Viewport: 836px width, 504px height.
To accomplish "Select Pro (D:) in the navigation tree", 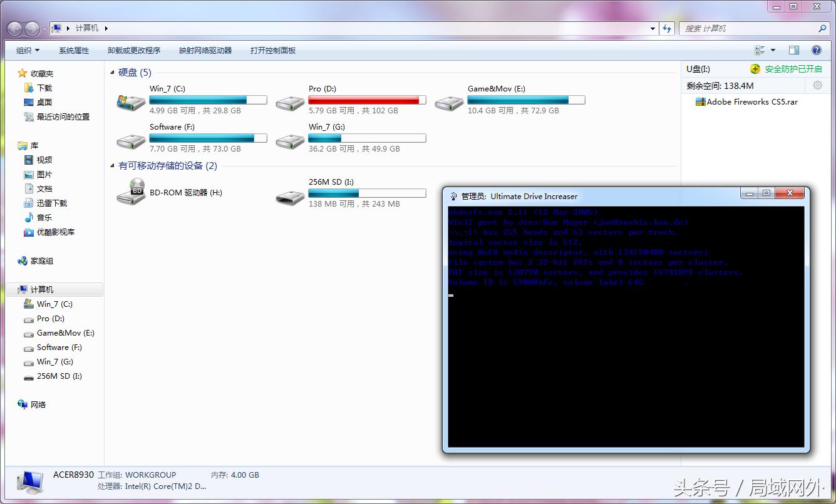I will (51, 318).
